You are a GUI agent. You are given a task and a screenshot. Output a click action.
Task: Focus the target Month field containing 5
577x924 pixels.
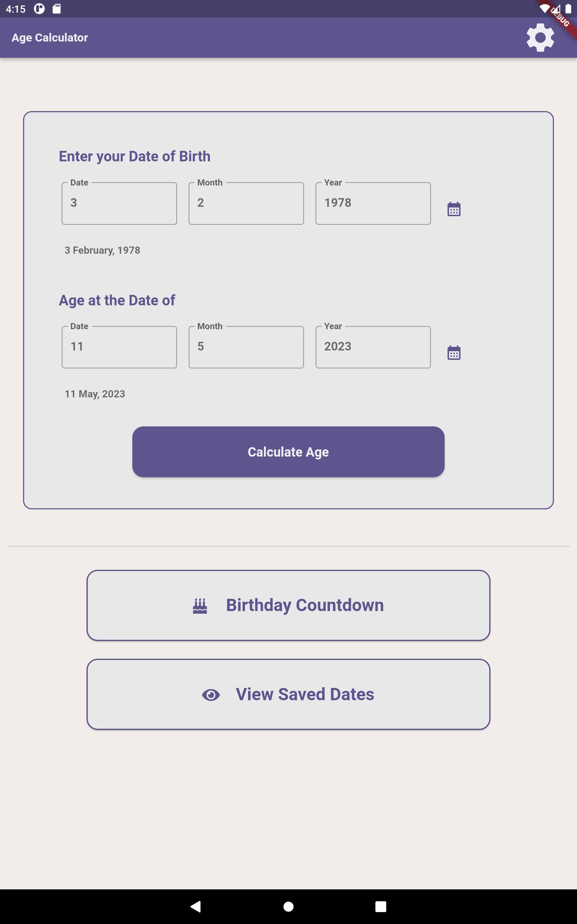coord(246,347)
